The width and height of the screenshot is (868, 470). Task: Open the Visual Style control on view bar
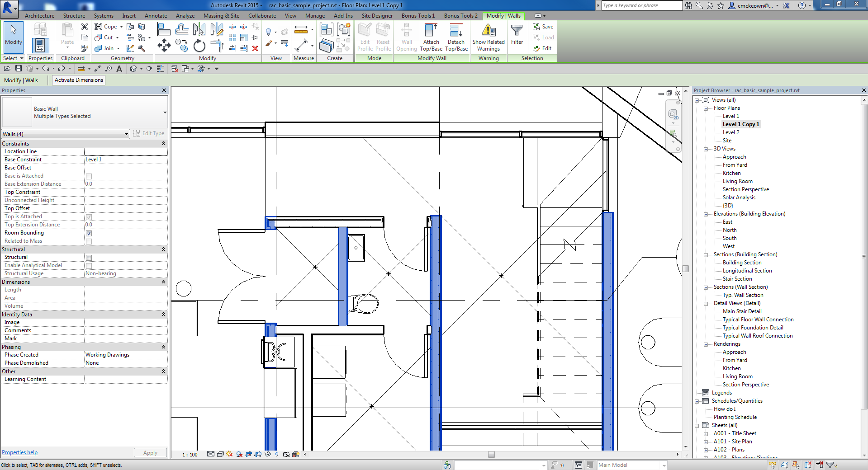point(220,455)
